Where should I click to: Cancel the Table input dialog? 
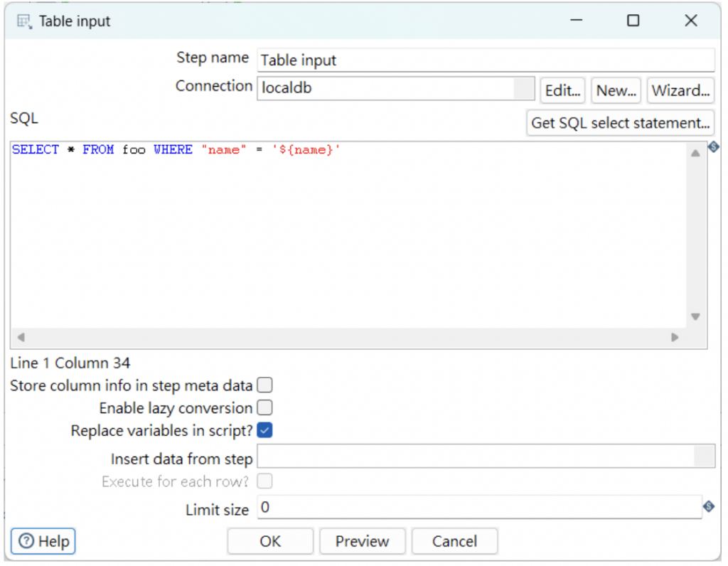click(454, 541)
